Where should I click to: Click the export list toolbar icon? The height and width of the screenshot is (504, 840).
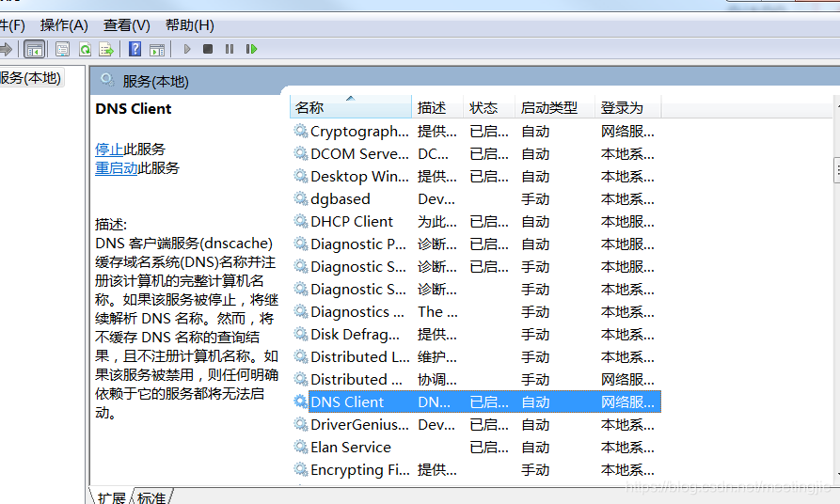[106, 50]
